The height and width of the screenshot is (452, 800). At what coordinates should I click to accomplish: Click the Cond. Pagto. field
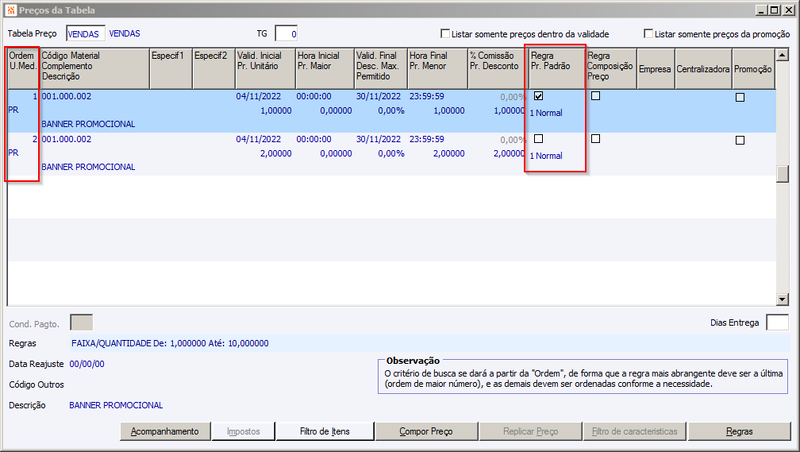click(81, 323)
